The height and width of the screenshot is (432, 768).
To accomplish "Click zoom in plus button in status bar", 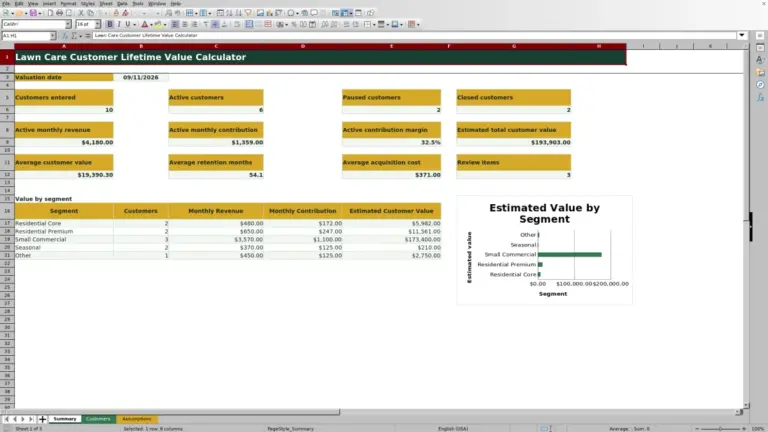I will (x=744, y=429).
